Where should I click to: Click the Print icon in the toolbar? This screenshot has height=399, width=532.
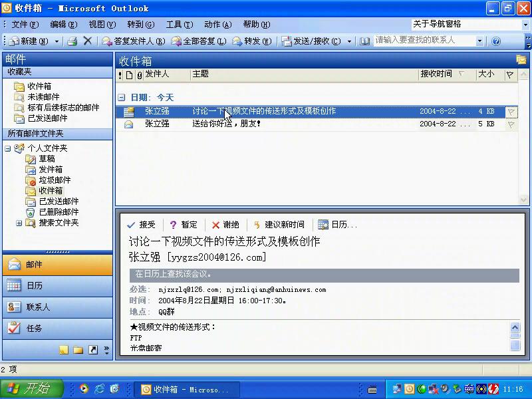point(72,41)
